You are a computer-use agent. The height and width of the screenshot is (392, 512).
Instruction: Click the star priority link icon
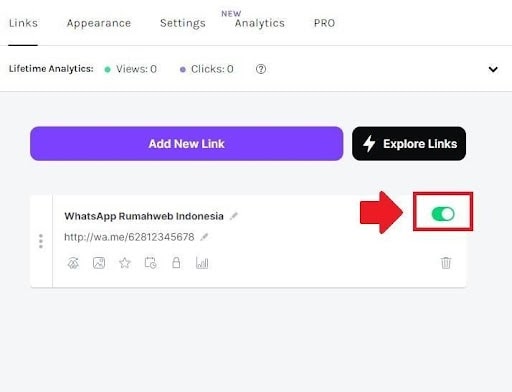click(x=125, y=263)
